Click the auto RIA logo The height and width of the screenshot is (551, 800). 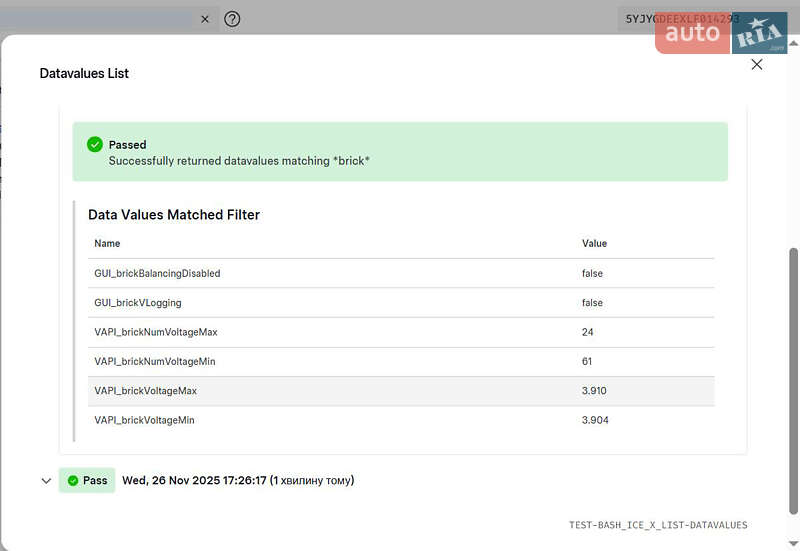pyautogui.click(x=721, y=33)
